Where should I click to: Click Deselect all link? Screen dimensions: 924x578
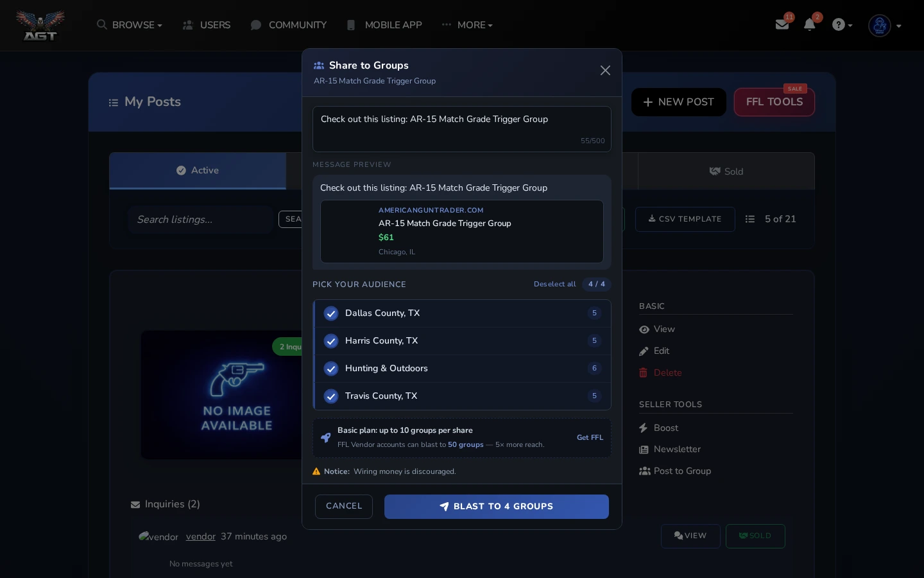(x=555, y=285)
